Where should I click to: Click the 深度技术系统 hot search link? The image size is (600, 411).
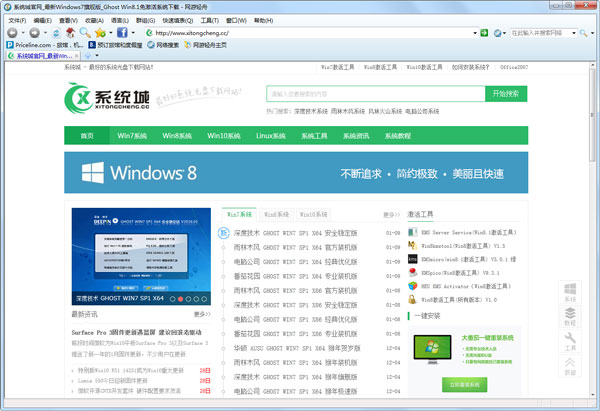tap(311, 111)
